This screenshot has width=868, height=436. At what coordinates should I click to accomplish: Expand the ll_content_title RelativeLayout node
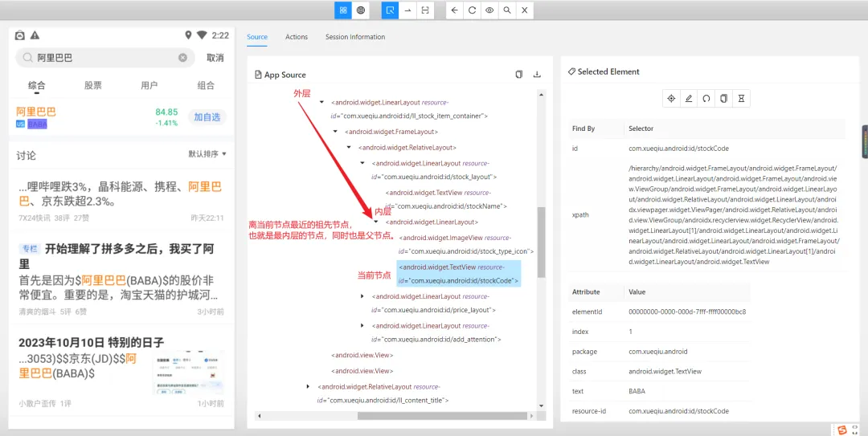tap(309, 385)
